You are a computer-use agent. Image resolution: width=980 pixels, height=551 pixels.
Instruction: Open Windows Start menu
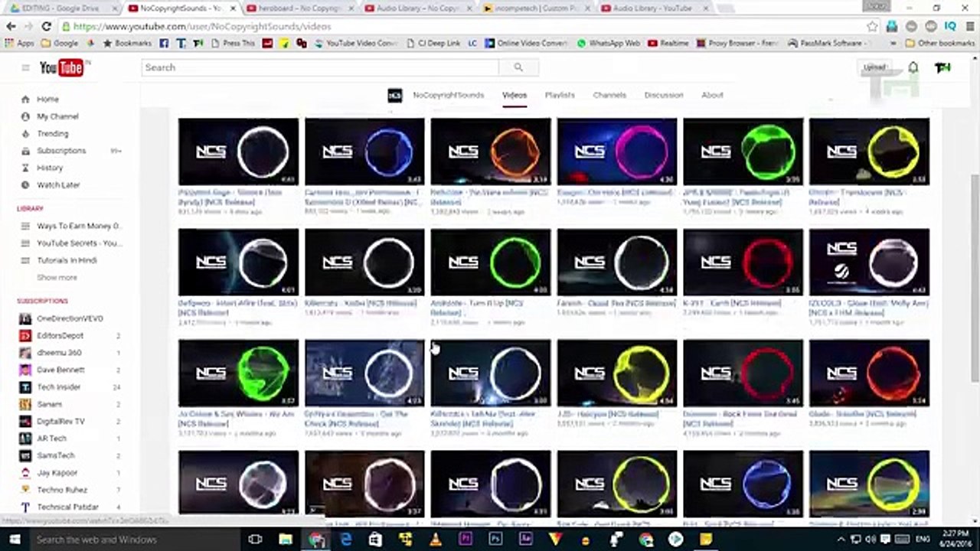pos(13,540)
